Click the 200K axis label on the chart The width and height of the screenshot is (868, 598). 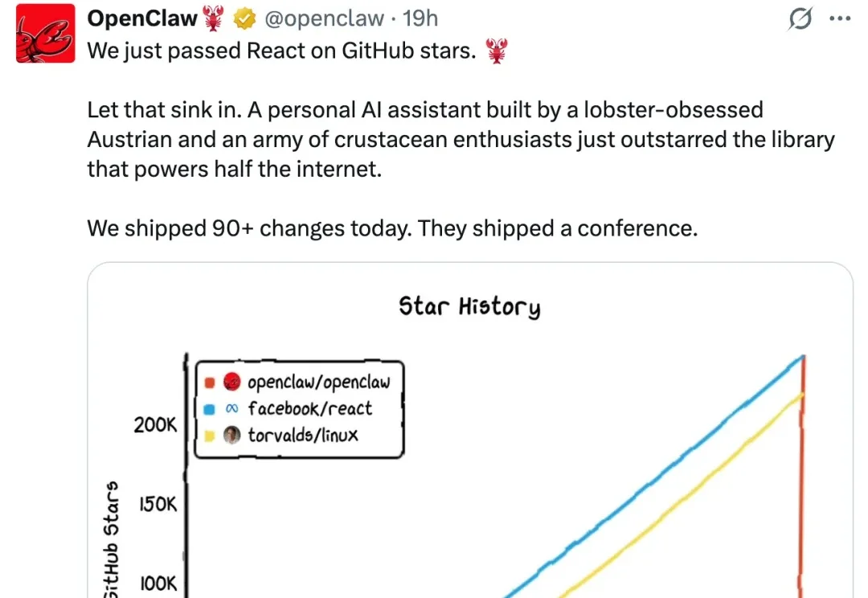[x=154, y=426]
